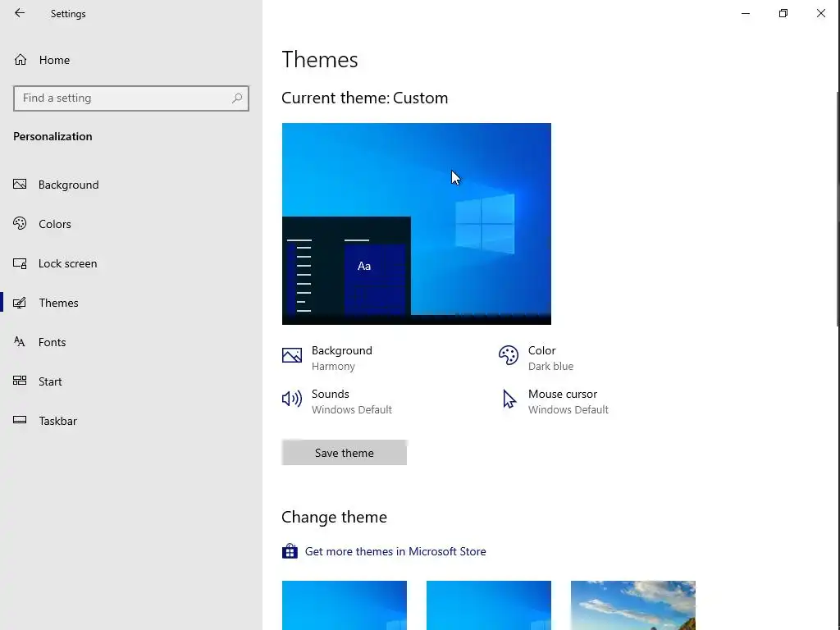Click the Taskbar icon in sidebar
This screenshot has height=630, width=840.
point(20,420)
